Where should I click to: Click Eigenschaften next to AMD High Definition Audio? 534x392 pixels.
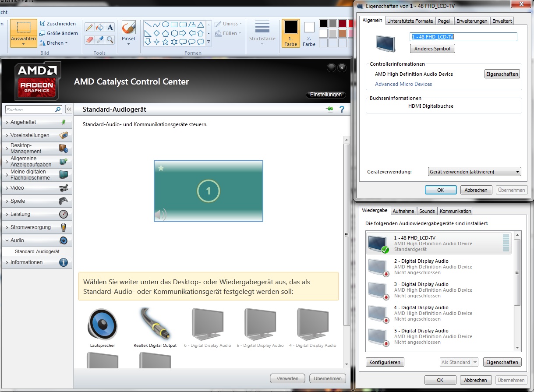[502, 74]
